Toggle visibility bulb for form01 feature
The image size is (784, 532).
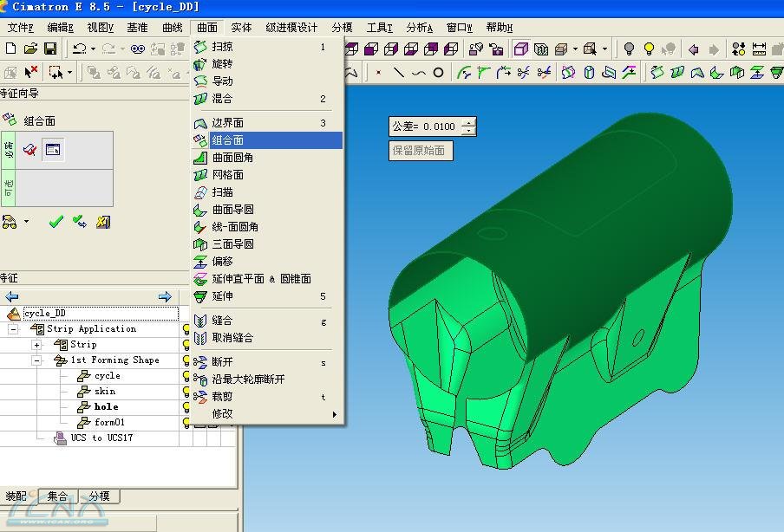coord(186,423)
